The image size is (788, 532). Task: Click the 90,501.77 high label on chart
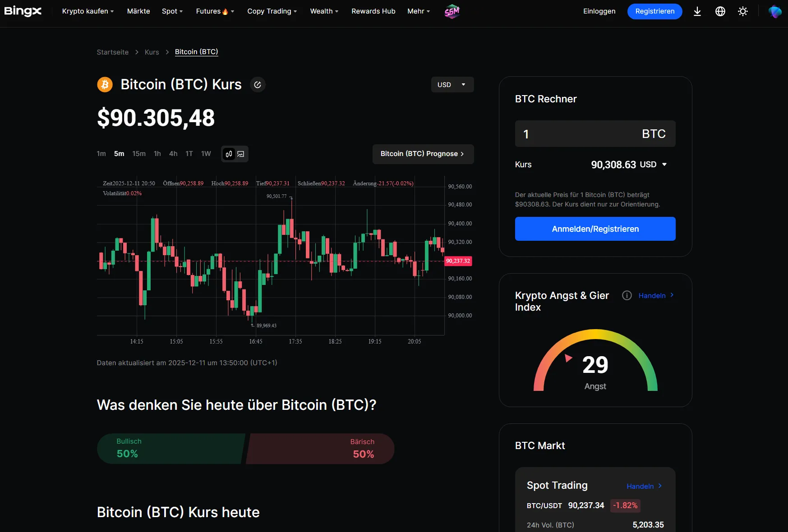(276, 196)
